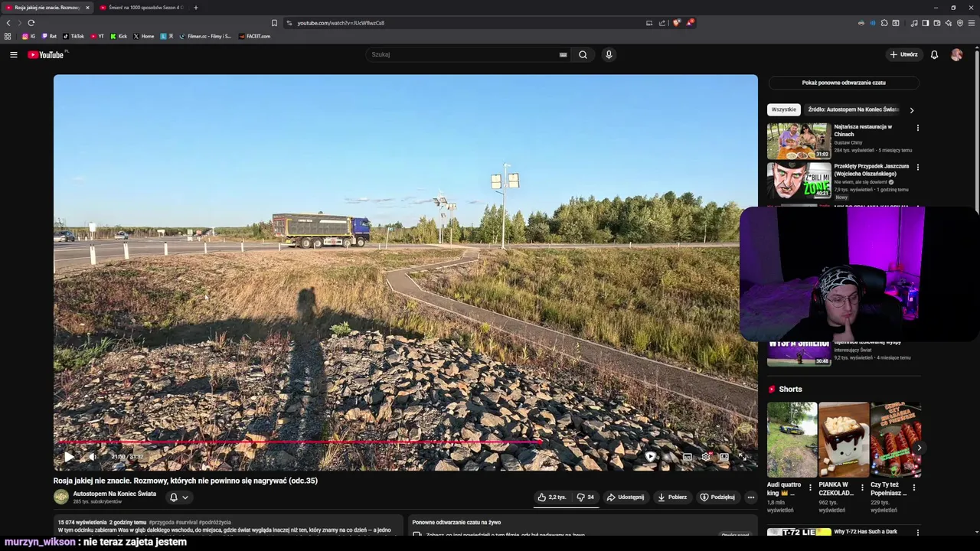980x551 pixels.
Task: Reload the page with the refresh icon
Action: click(31, 23)
